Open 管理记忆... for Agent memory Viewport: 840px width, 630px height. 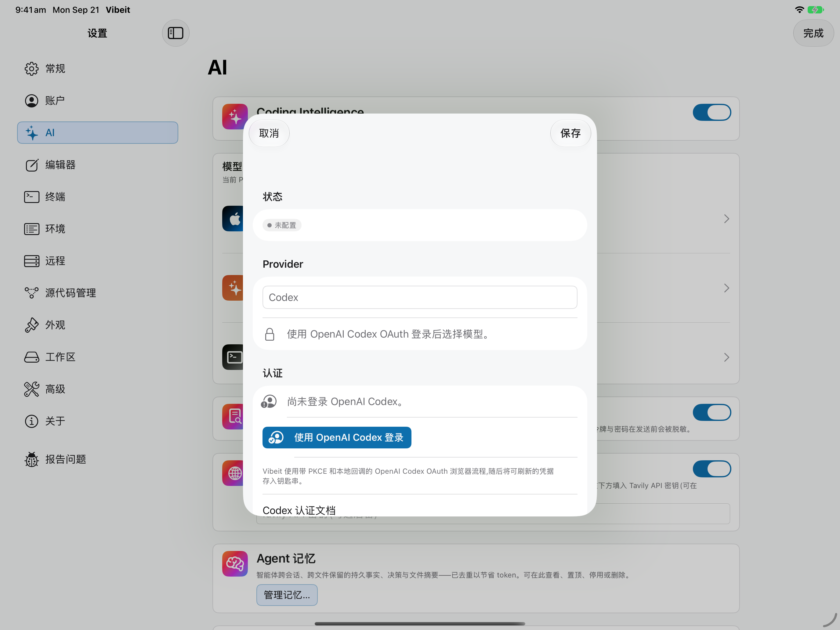point(287,595)
